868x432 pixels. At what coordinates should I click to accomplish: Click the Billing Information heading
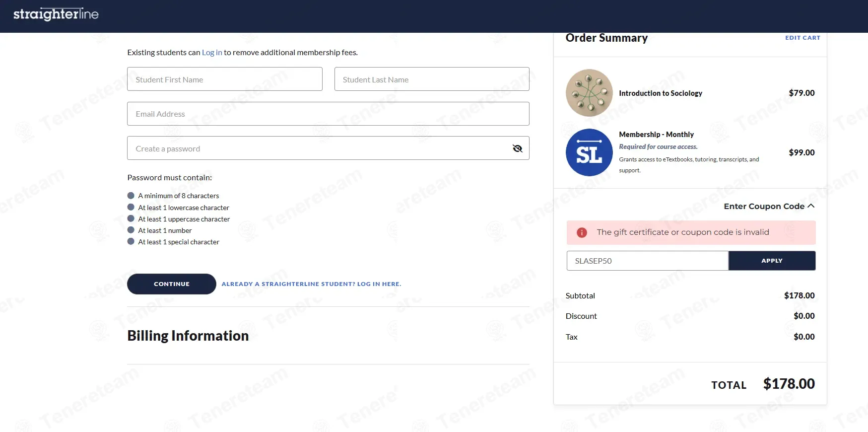(x=188, y=336)
